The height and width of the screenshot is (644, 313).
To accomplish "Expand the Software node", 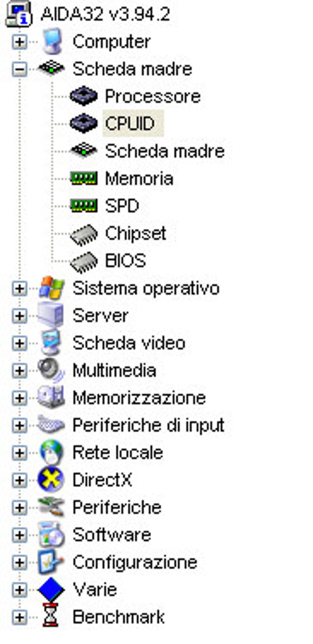I will (19, 535).
